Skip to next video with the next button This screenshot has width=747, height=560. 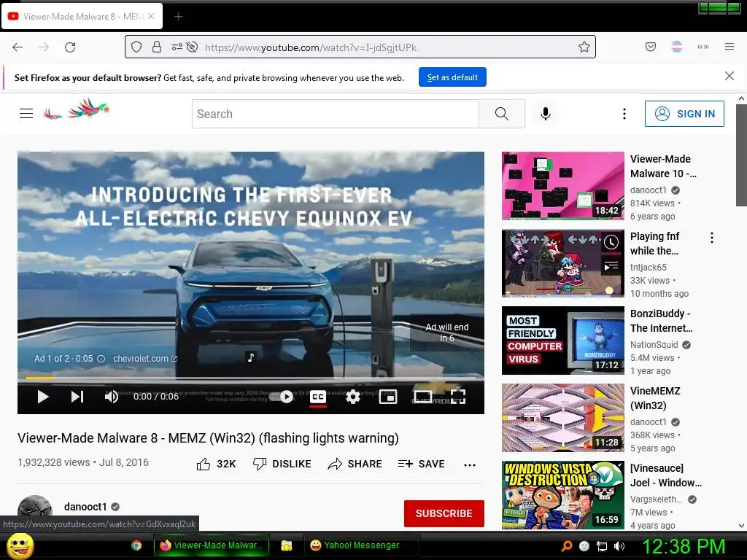pos(77,396)
